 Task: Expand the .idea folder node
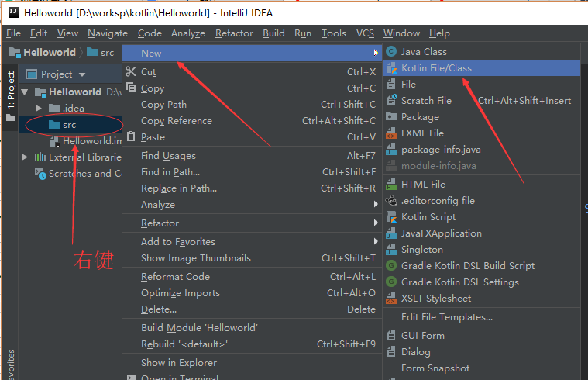38,108
